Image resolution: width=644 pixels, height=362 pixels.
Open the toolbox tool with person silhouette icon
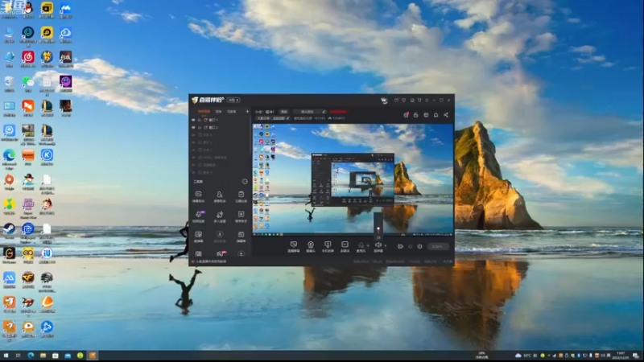pos(220,196)
